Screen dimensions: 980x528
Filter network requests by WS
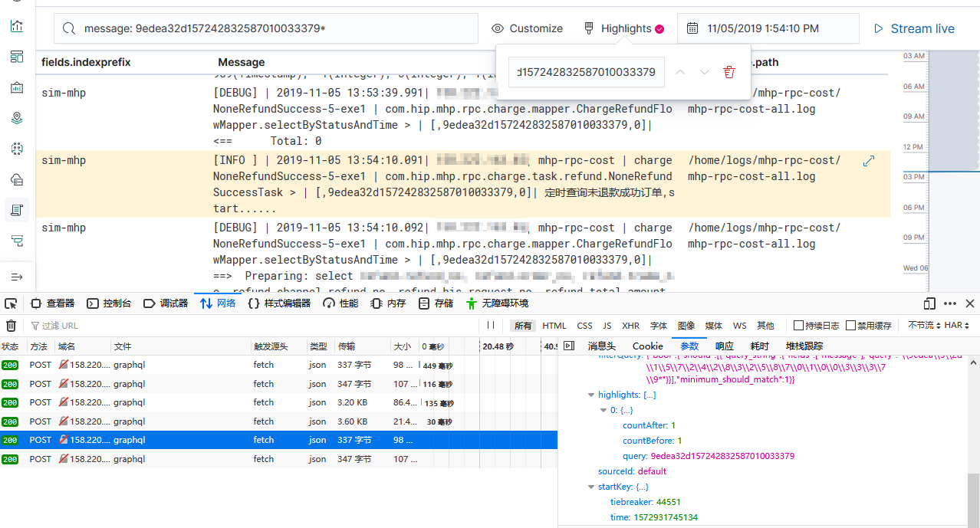740,326
